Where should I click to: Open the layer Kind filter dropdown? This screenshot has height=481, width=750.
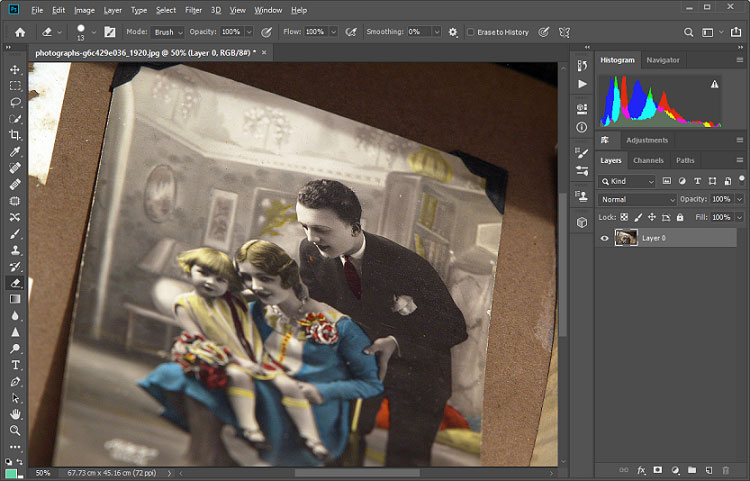pos(627,181)
